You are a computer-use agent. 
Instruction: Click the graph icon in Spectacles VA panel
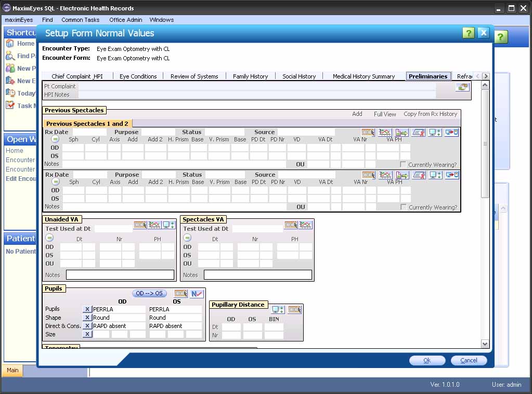[305, 225]
